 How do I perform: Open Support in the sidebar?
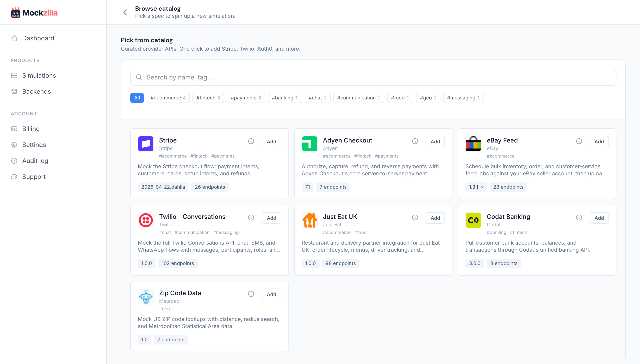point(28,176)
